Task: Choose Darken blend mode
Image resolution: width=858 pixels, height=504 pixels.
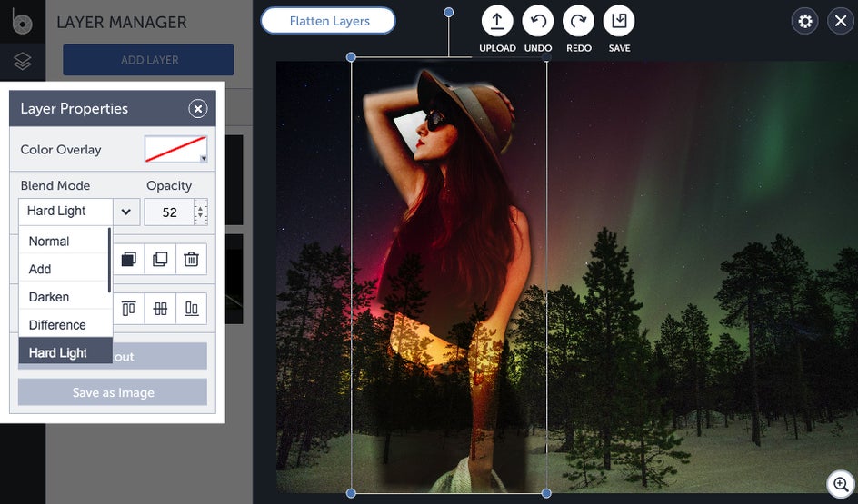Action: coord(65,297)
